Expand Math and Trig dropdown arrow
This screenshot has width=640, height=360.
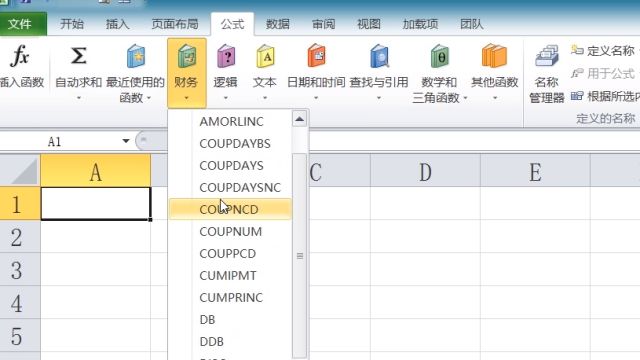pyautogui.click(x=465, y=98)
